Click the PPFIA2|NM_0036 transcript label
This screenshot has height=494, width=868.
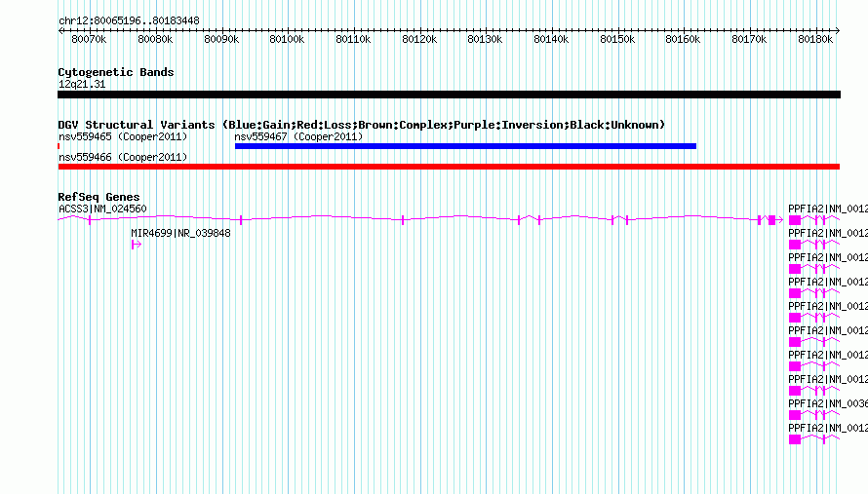point(828,403)
